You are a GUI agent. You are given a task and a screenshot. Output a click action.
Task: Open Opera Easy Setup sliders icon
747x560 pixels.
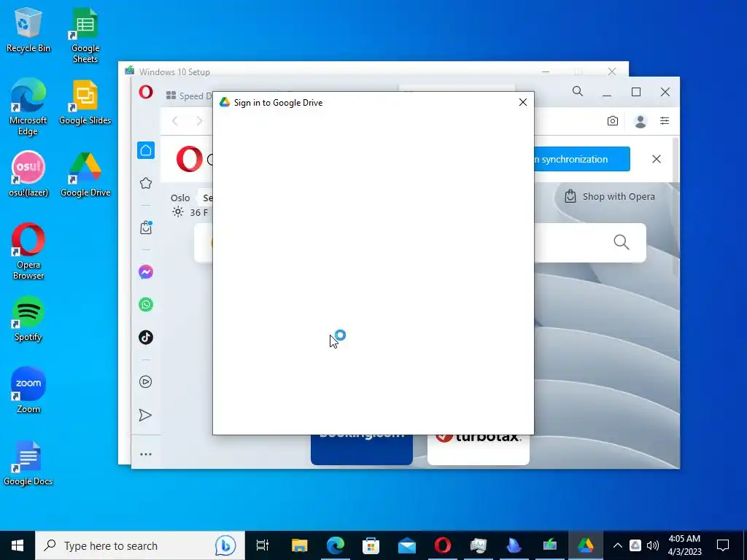(x=665, y=121)
